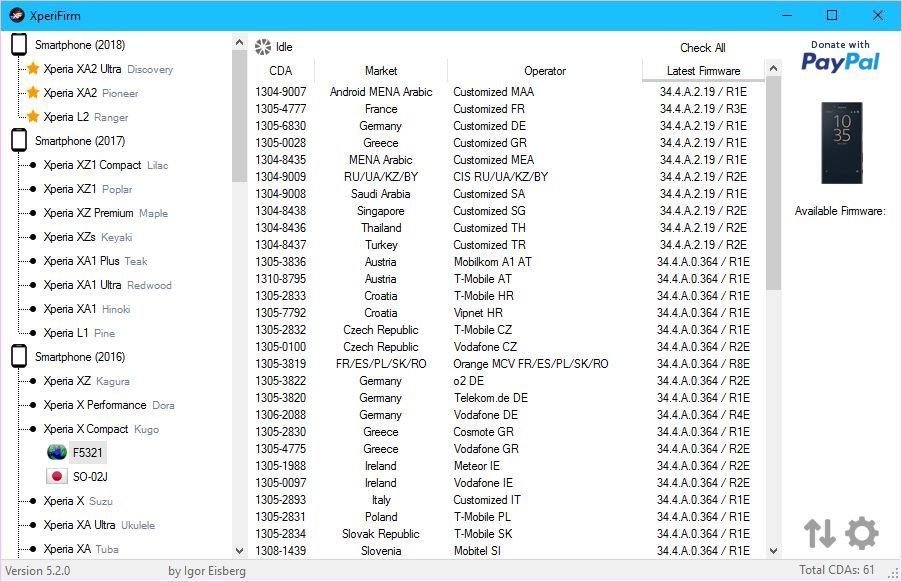Screen dimensions: 902x582
Task: Expand Xperia XZ1 Poplar
Action: click(88, 189)
